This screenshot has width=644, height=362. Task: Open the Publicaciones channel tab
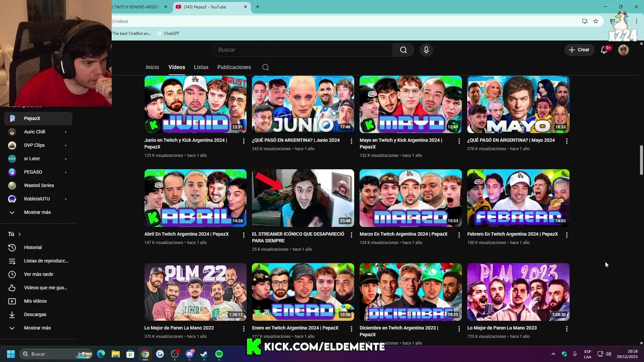[x=234, y=67]
